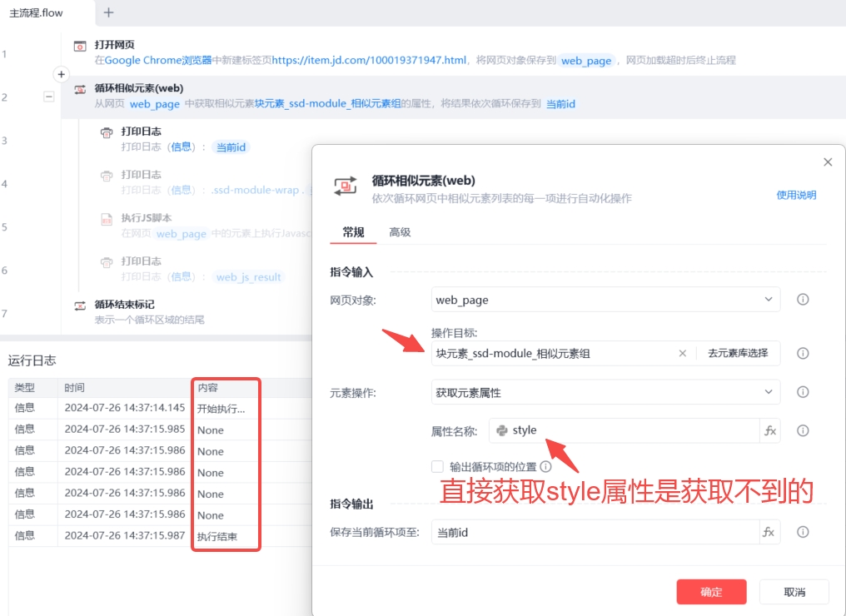Collapse the loop block at line 2
846x616 pixels.
click(x=49, y=97)
